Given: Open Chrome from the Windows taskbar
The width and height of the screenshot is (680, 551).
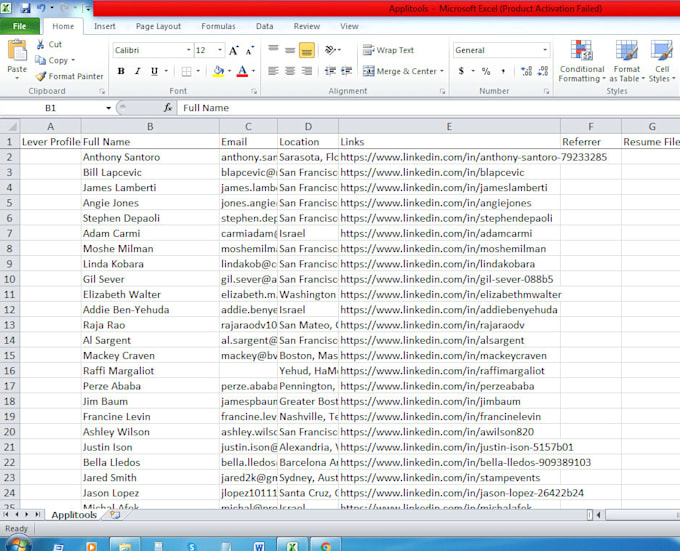Looking at the screenshot, I should (x=326, y=545).
